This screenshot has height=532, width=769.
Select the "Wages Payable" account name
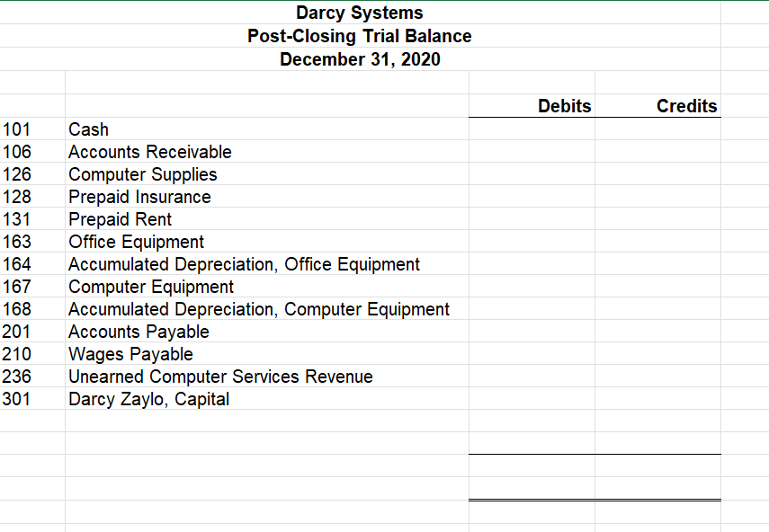130,354
